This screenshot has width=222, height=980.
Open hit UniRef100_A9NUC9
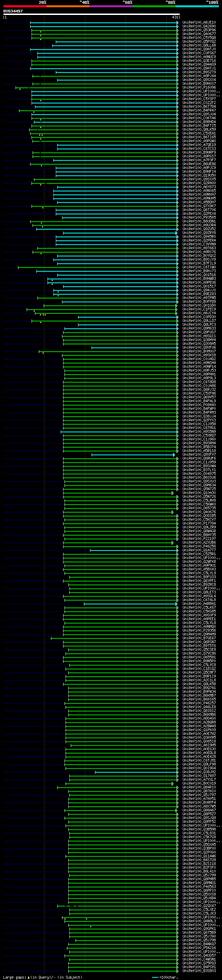pyautogui.click(x=199, y=57)
